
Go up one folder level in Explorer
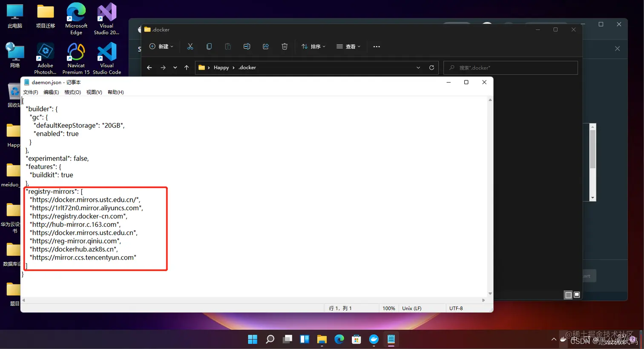[x=187, y=68]
